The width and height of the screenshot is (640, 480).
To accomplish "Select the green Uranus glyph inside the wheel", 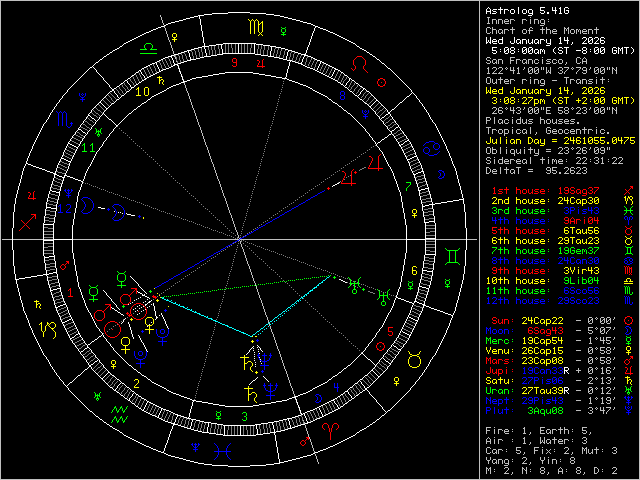I will point(357,285).
